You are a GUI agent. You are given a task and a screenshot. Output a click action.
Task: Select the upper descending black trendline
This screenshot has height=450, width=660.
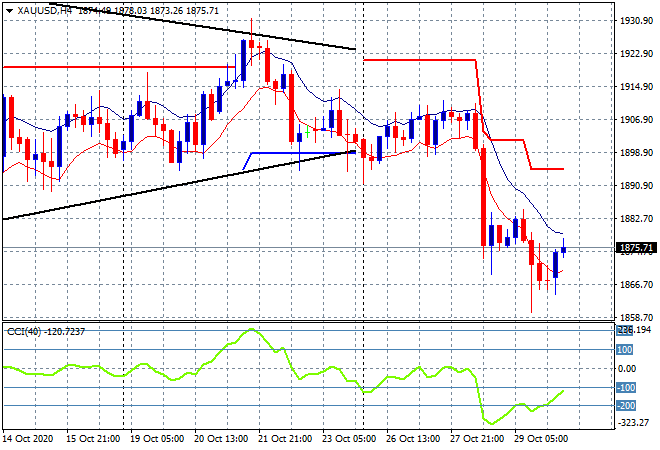coord(202,26)
